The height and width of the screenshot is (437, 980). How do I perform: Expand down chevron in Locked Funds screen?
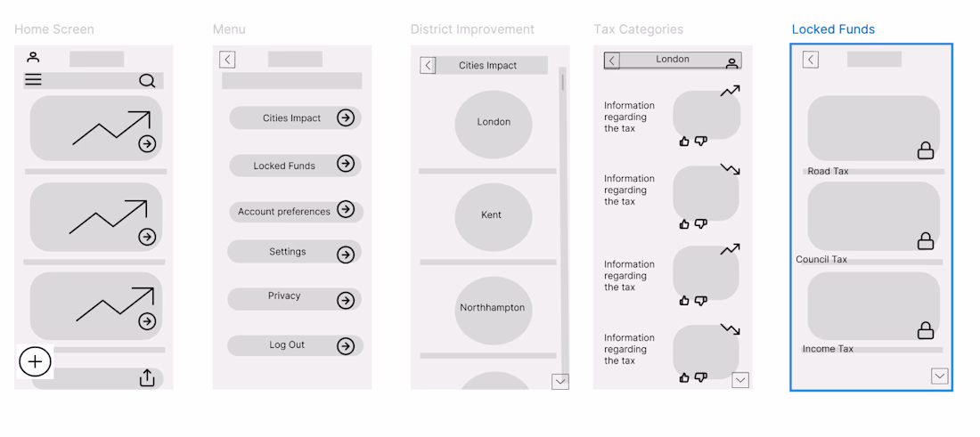click(940, 376)
